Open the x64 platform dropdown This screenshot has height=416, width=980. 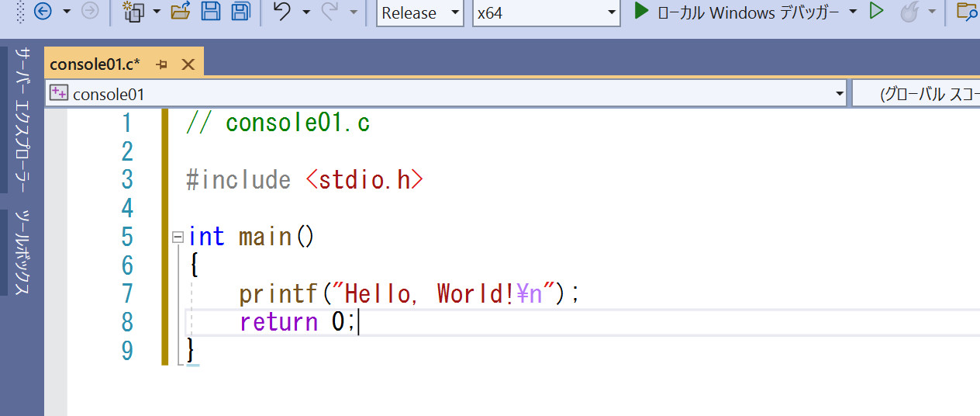[x=546, y=12]
